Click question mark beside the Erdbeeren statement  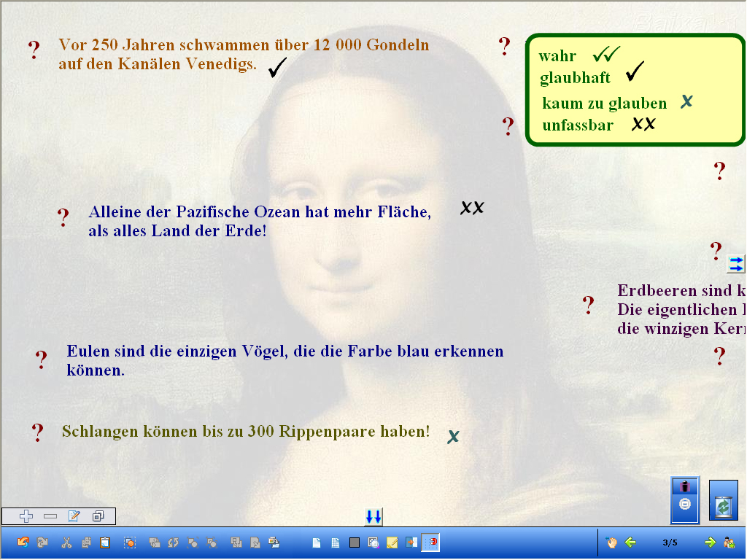[x=589, y=305]
